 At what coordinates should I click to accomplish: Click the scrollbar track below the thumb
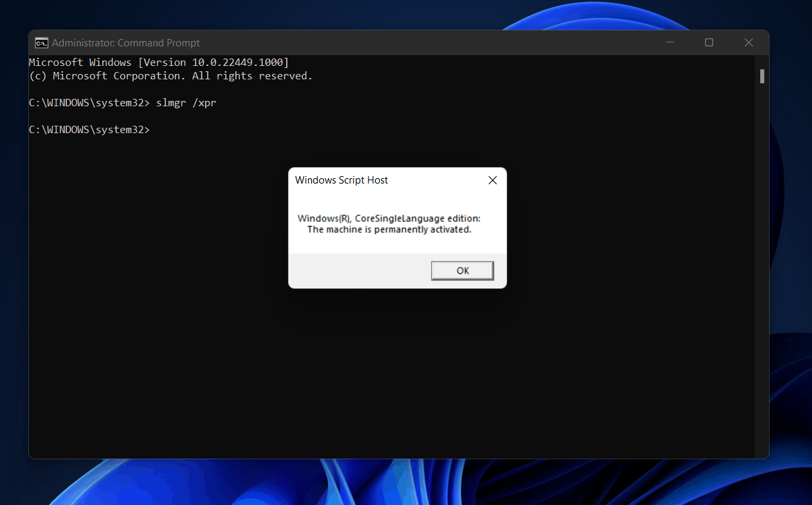pyautogui.click(x=762, y=269)
